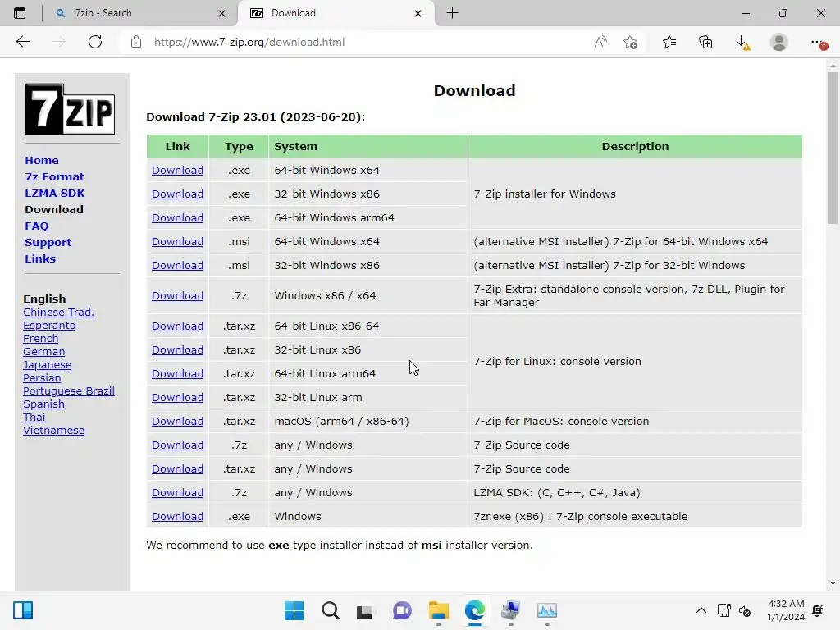Open Windows Start menu

click(x=294, y=610)
